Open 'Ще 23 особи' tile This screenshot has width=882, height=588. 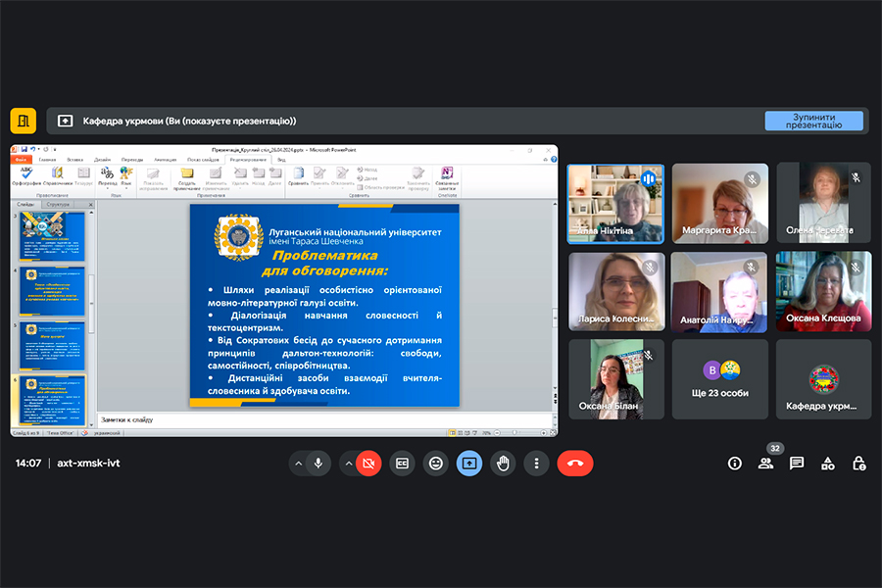point(720,379)
